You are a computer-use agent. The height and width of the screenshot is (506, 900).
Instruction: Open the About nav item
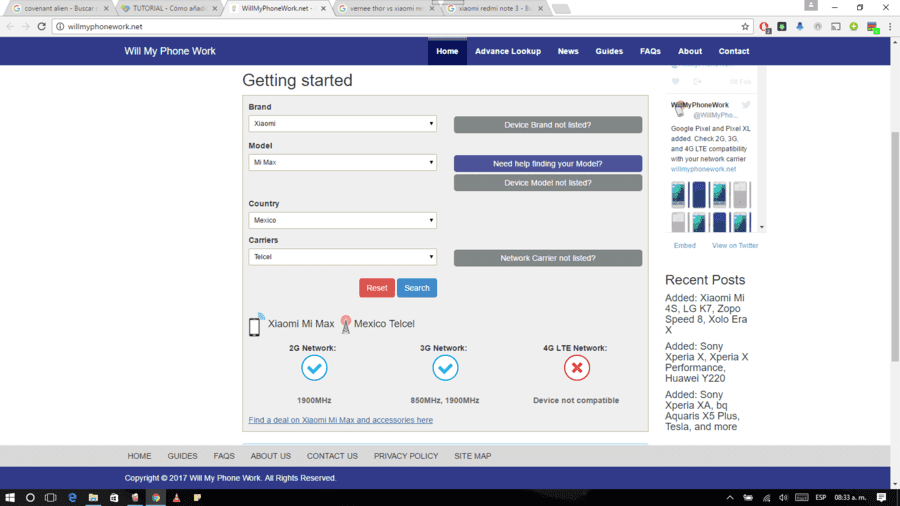690,51
